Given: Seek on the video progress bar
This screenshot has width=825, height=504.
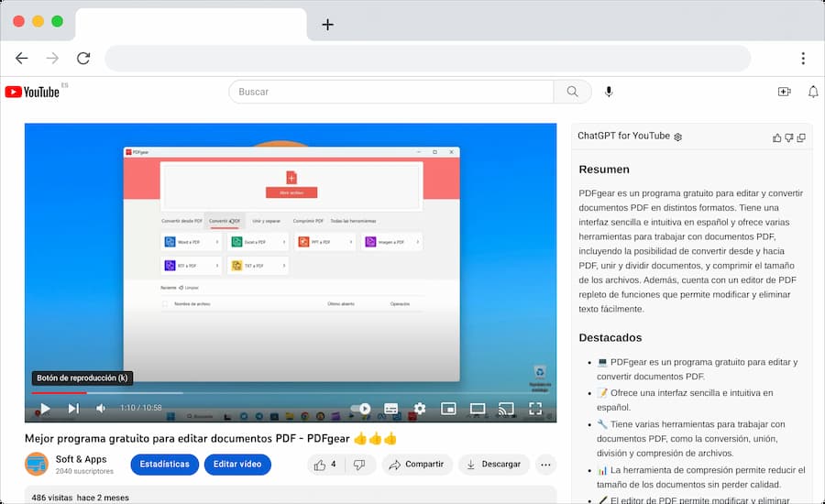Looking at the screenshot, I should click(x=291, y=392).
